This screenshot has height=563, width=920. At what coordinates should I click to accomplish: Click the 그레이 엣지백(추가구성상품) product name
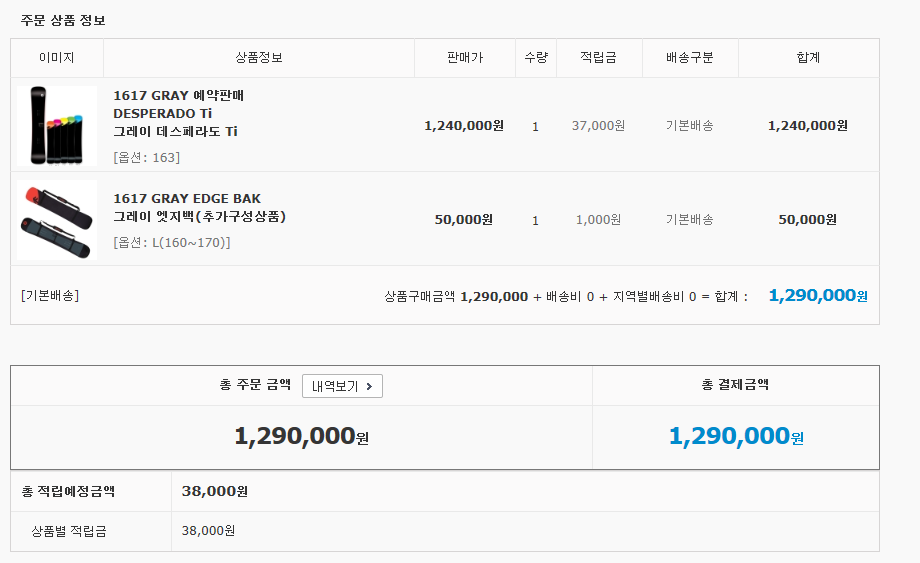pyautogui.click(x=199, y=216)
